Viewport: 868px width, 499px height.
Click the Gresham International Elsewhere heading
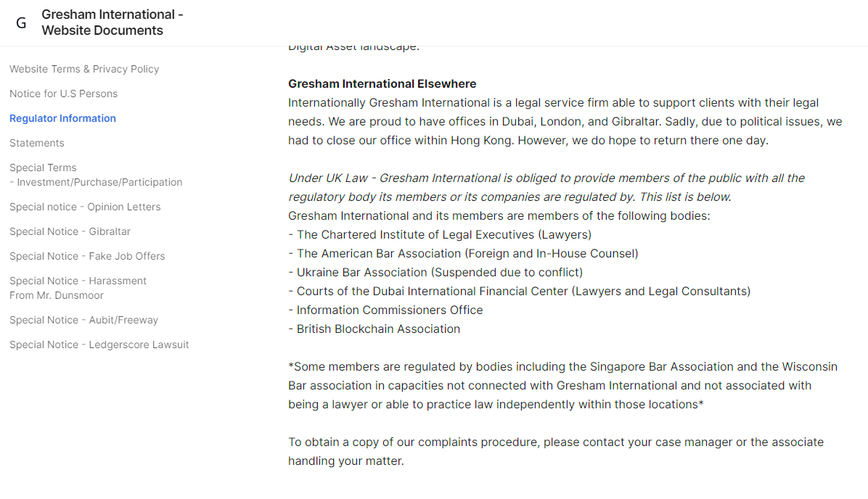coord(382,84)
